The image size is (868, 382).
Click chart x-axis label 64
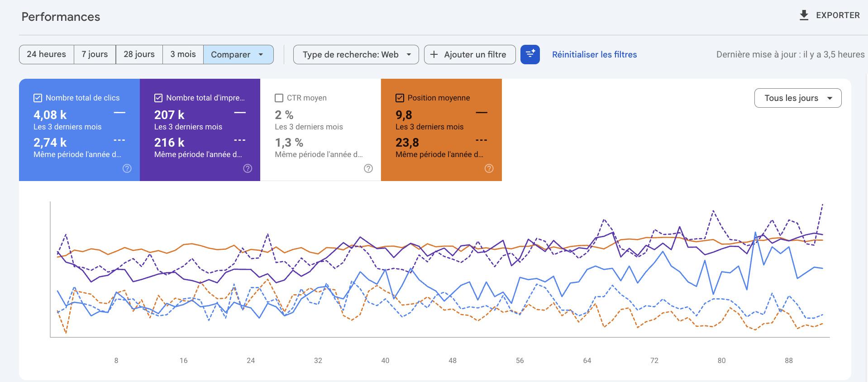point(587,361)
